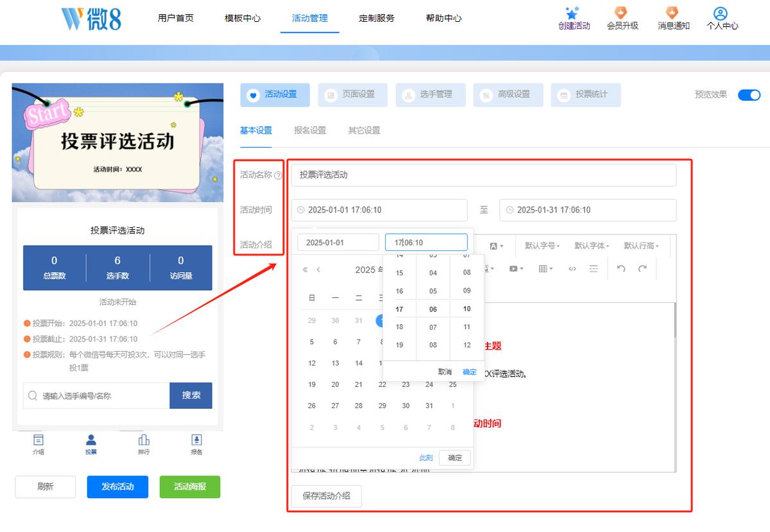The width and height of the screenshot is (770, 532).
Task: Switch to the 投票统计 tab
Action: pyautogui.click(x=585, y=95)
